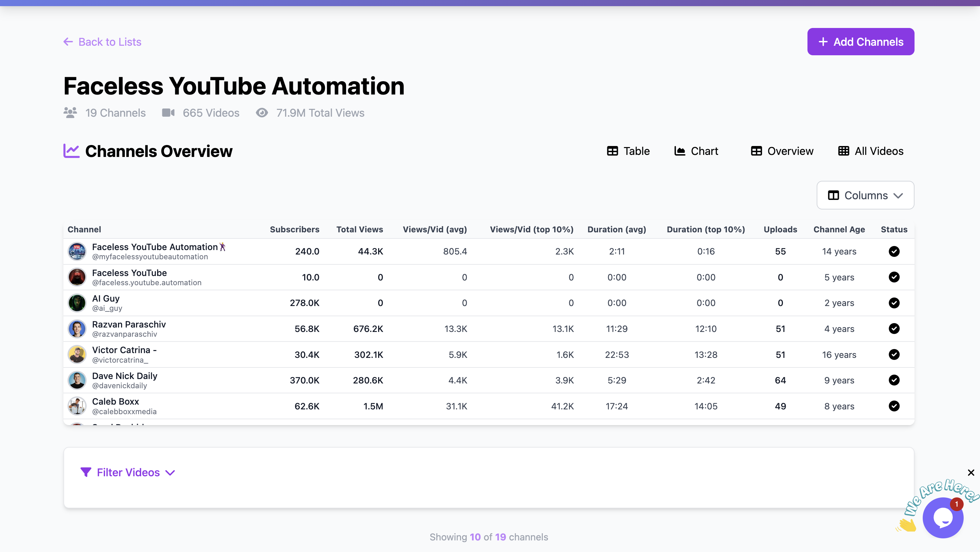Go Back to Lists link
This screenshot has width=980, height=552.
click(x=109, y=42)
